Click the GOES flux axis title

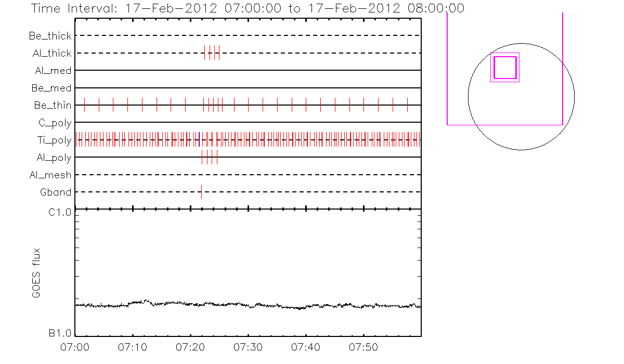pyautogui.click(x=36, y=273)
